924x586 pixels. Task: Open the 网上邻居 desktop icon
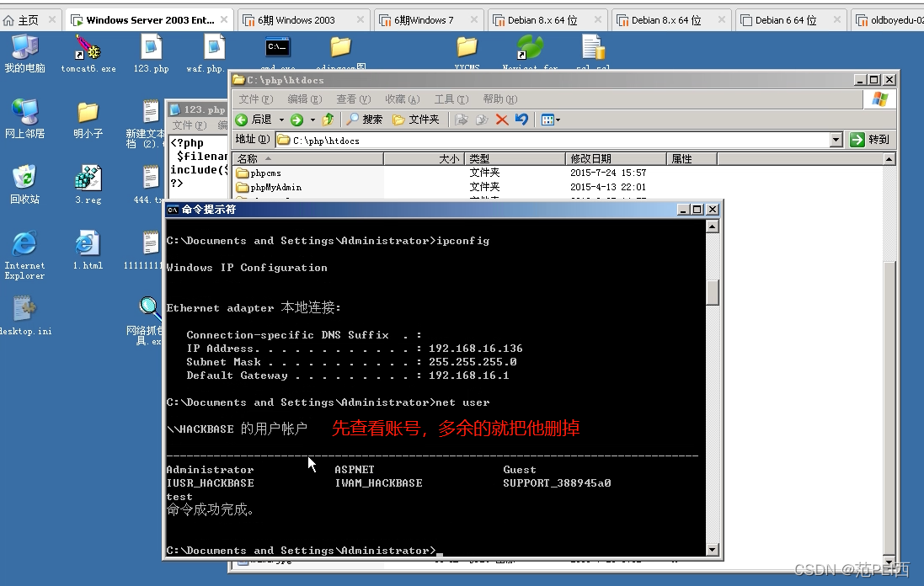24,119
